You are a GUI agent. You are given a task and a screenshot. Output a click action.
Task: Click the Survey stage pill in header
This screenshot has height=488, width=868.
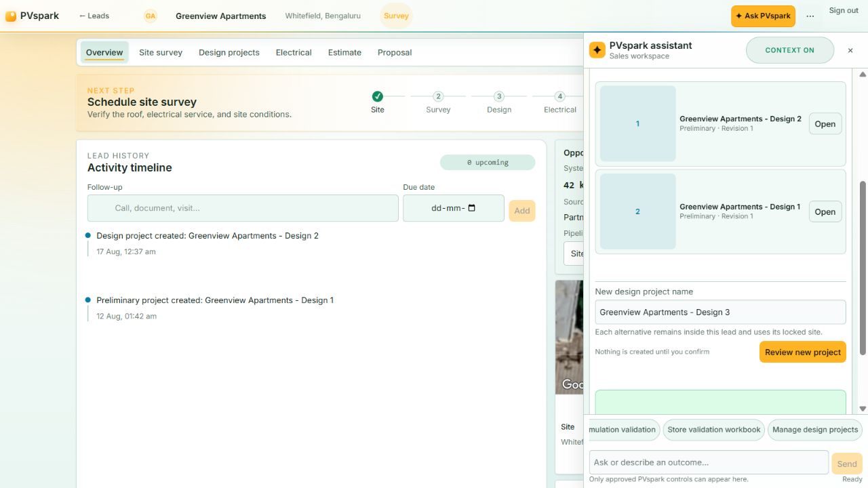[x=396, y=16]
